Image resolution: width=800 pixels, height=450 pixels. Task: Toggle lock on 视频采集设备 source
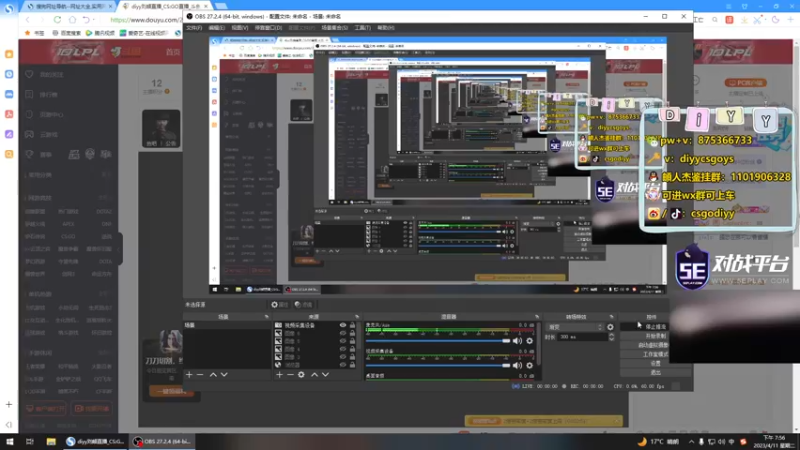[x=352, y=325]
